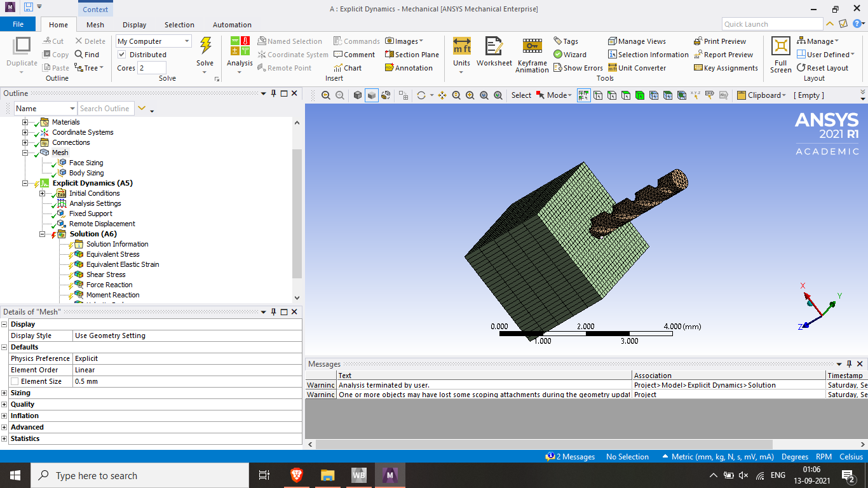Insert a Comment
The width and height of the screenshot is (868, 488).
(x=355, y=55)
